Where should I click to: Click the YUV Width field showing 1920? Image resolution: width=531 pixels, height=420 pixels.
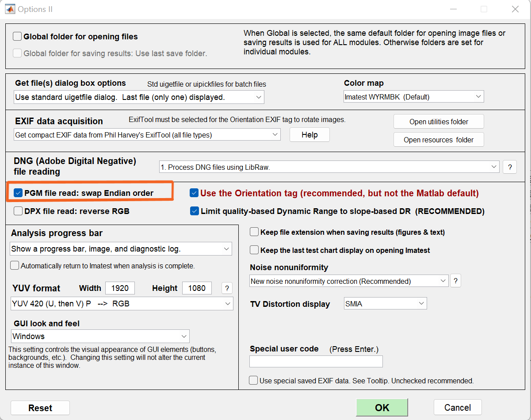(x=120, y=288)
